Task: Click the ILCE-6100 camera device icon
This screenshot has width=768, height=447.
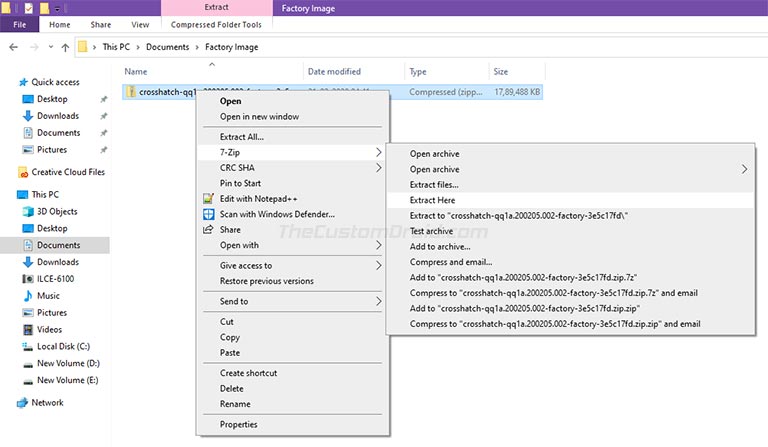Action: point(28,279)
